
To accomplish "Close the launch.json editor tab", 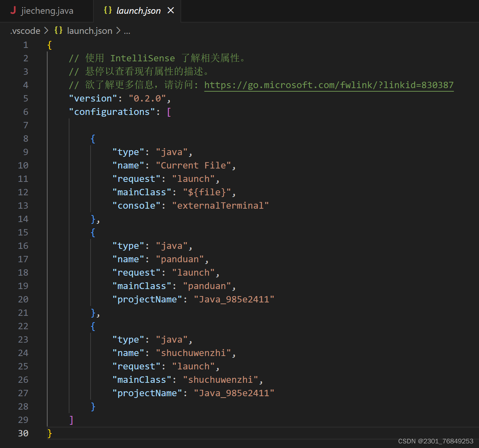I will click(x=171, y=10).
